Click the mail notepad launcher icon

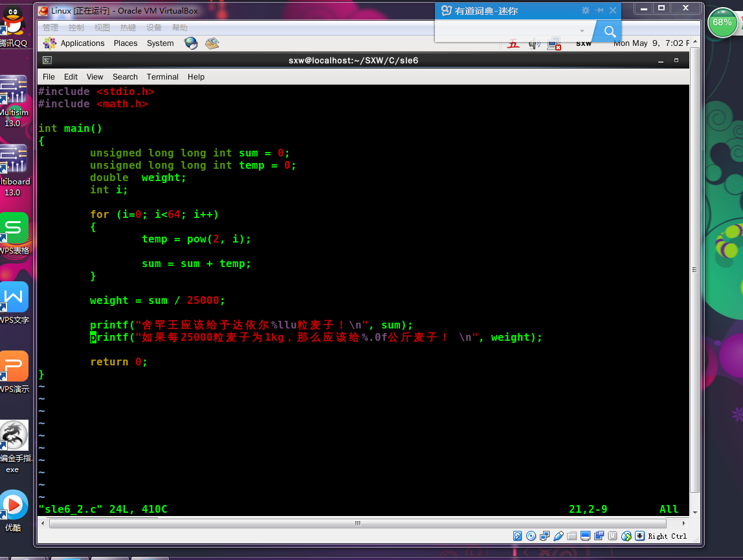tap(212, 43)
